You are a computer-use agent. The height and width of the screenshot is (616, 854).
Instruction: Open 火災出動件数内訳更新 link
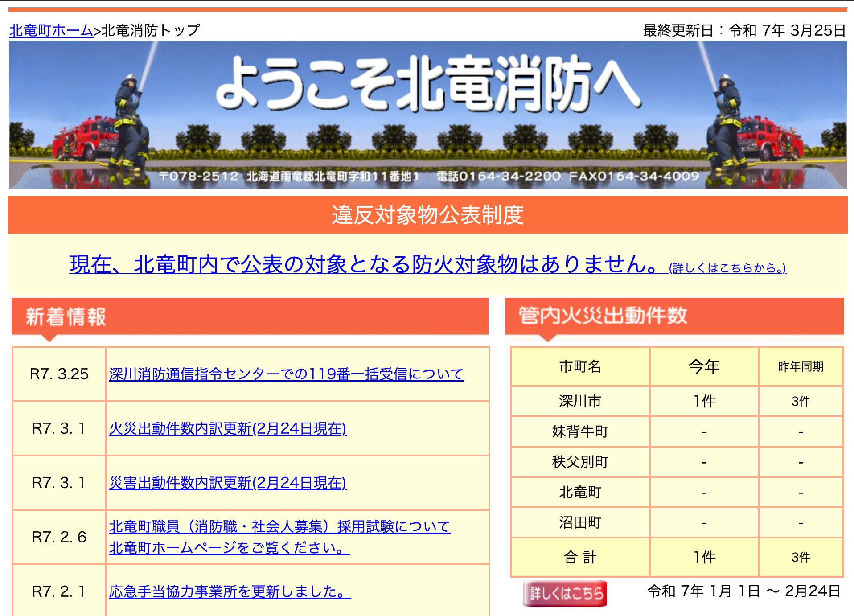point(227,429)
